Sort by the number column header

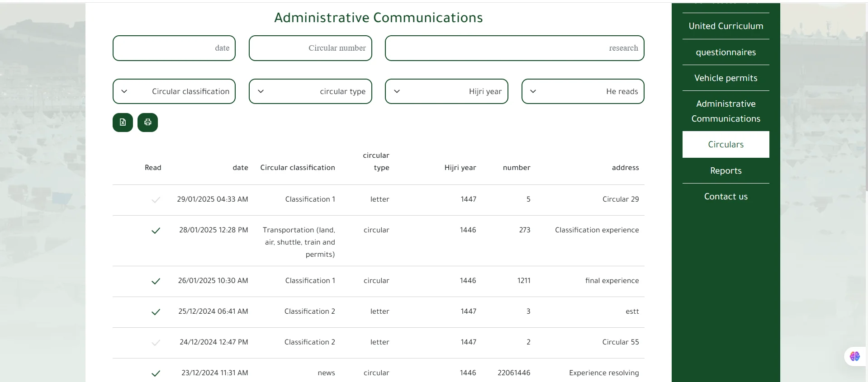[517, 168]
